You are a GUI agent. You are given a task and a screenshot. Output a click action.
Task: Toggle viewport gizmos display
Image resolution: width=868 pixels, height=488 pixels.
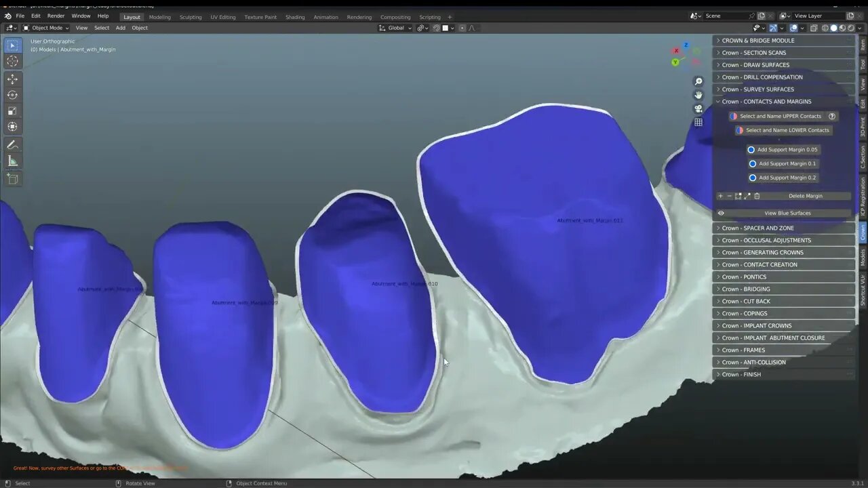[773, 28]
